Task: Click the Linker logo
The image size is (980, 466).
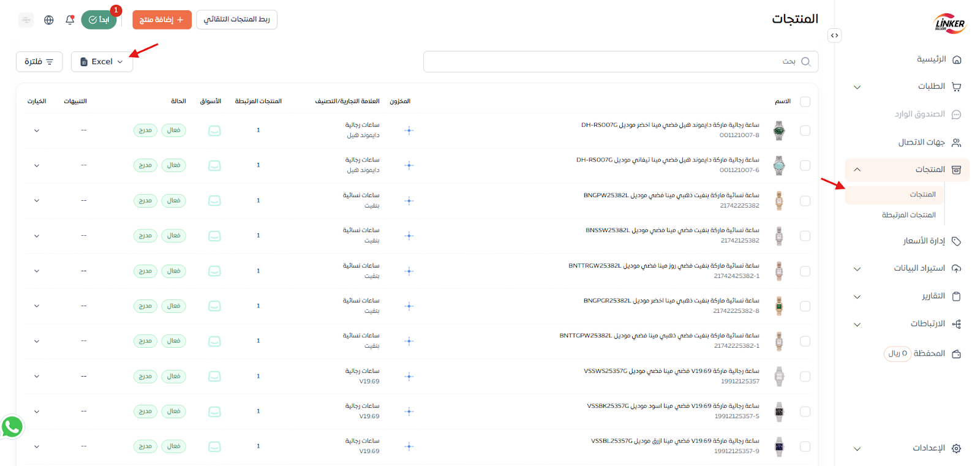Action: click(x=949, y=23)
